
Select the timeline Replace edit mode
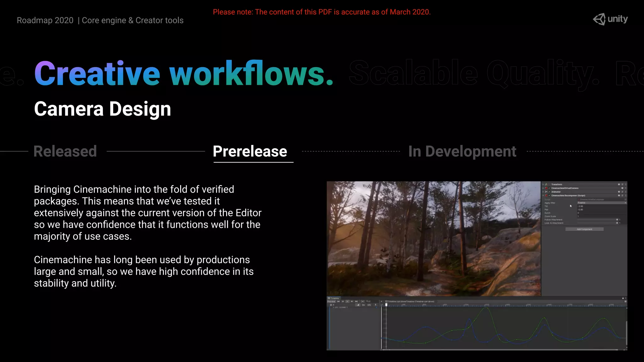pyautogui.click(x=369, y=305)
